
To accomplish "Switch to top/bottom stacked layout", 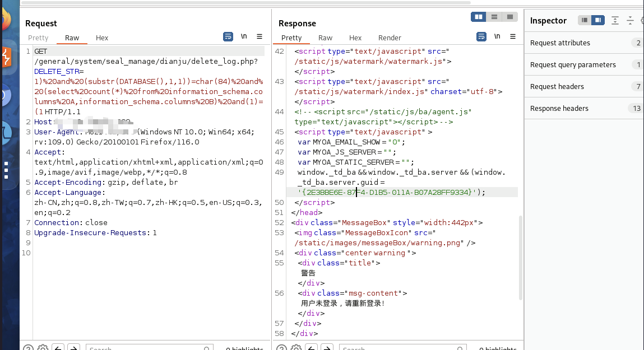I will click(494, 17).
